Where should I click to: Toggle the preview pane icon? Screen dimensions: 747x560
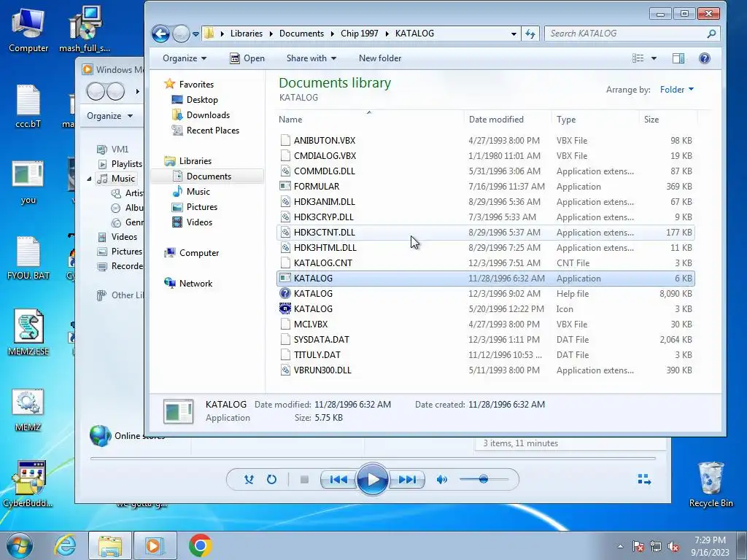tap(678, 58)
